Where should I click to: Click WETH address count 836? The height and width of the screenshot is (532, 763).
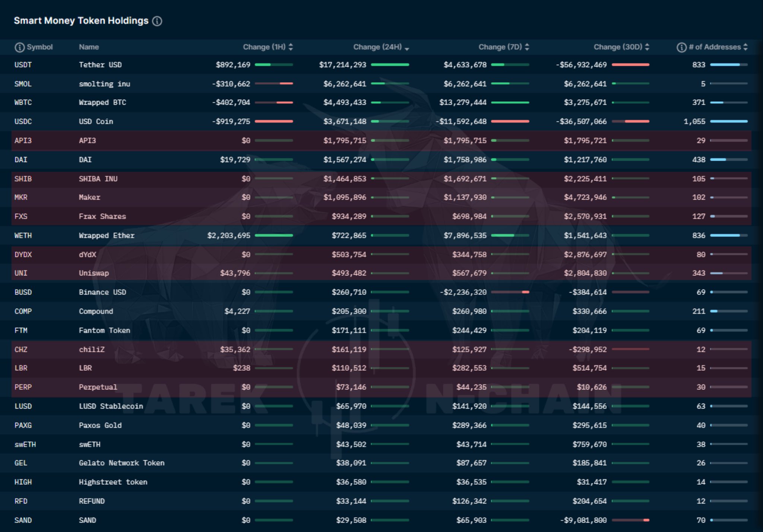[x=699, y=236]
